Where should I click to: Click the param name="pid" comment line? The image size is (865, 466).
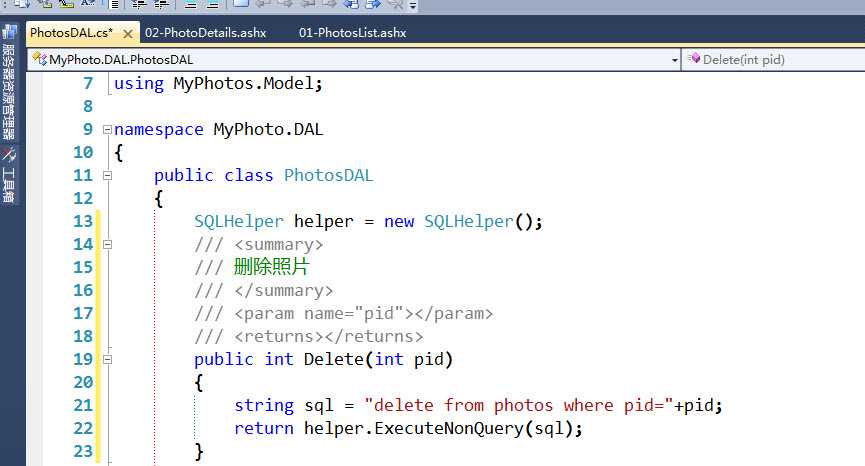pyautogui.click(x=343, y=314)
